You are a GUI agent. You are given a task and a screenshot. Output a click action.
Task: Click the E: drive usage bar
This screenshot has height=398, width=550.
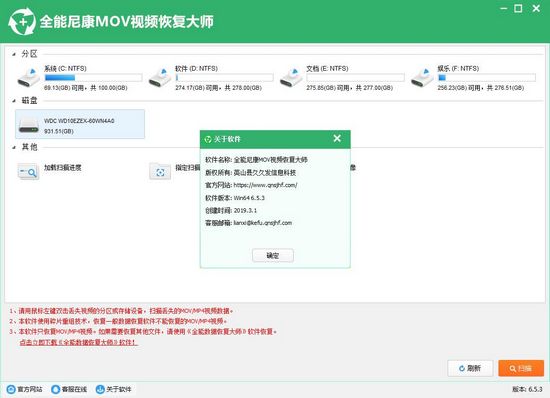356,78
